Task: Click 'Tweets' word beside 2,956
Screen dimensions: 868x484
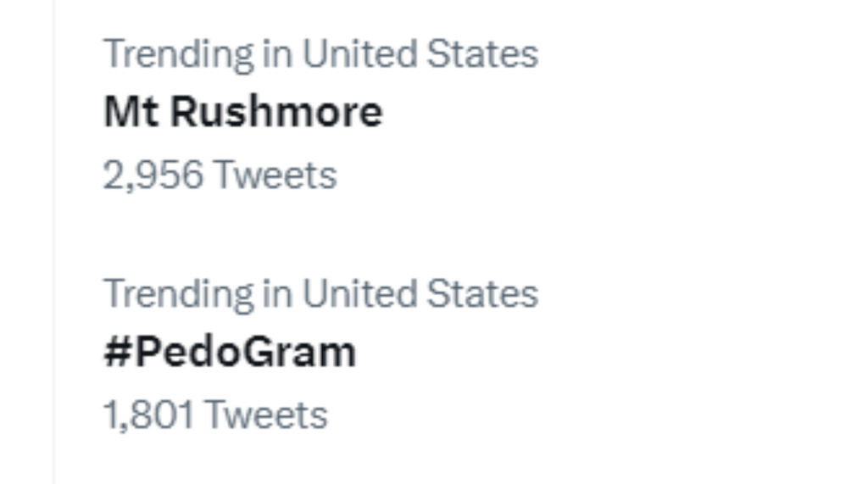Action: [x=275, y=175]
